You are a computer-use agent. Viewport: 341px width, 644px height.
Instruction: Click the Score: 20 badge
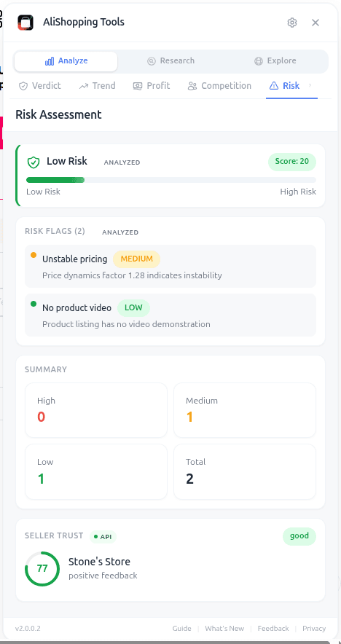point(291,162)
